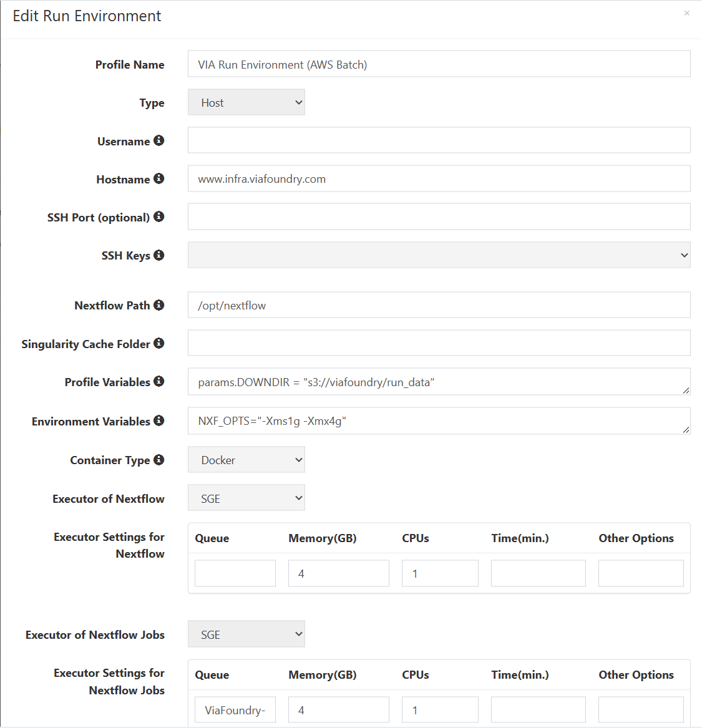Image resolution: width=702 pixels, height=728 pixels.
Task: Click into the Profile Name field
Action: pyautogui.click(x=439, y=64)
